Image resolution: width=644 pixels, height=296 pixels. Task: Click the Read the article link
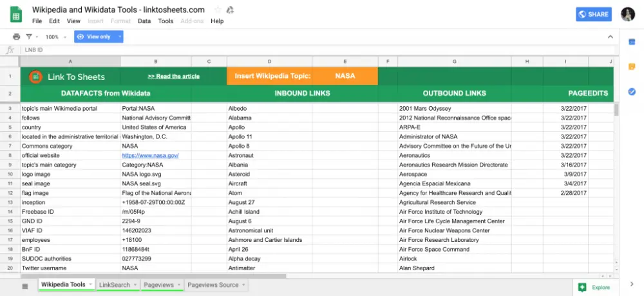pos(173,77)
